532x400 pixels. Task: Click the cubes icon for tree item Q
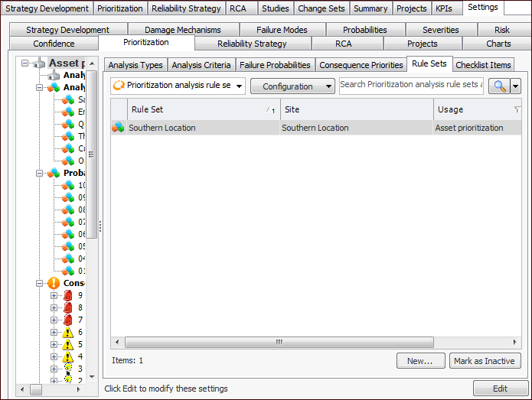68,124
